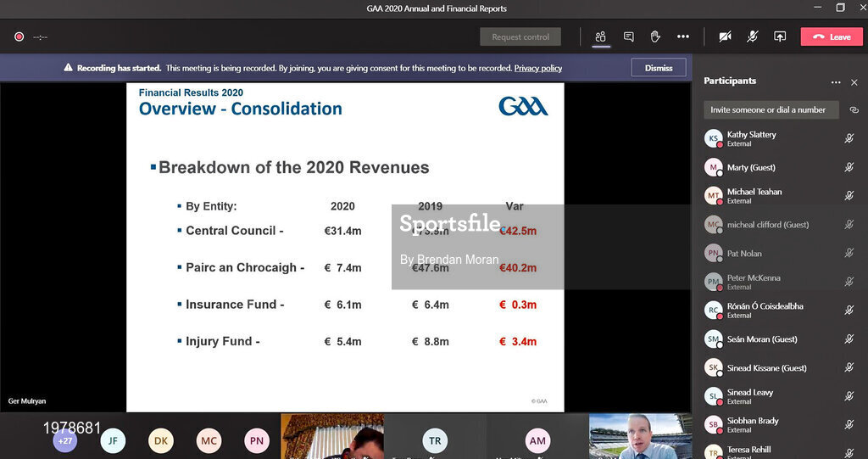The width and height of the screenshot is (868, 459).
Task: Dismiss the recording notification banner
Action: pos(659,68)
